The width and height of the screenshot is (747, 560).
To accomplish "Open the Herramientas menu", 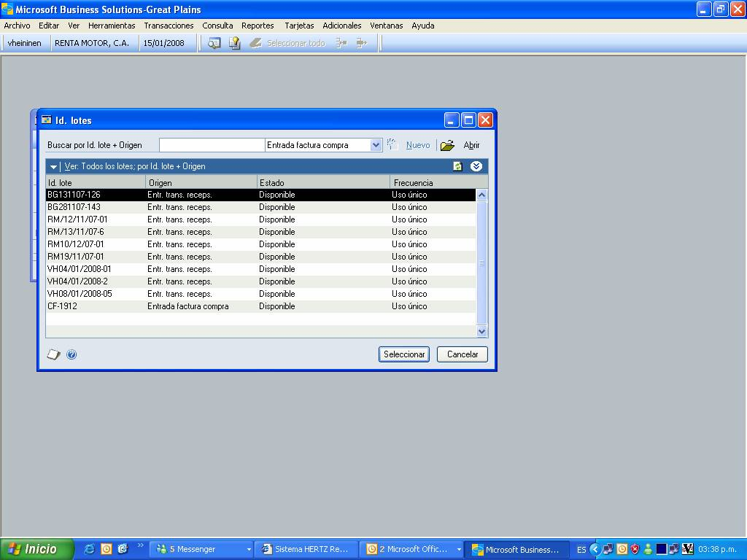I will click(x=112, y=26).
